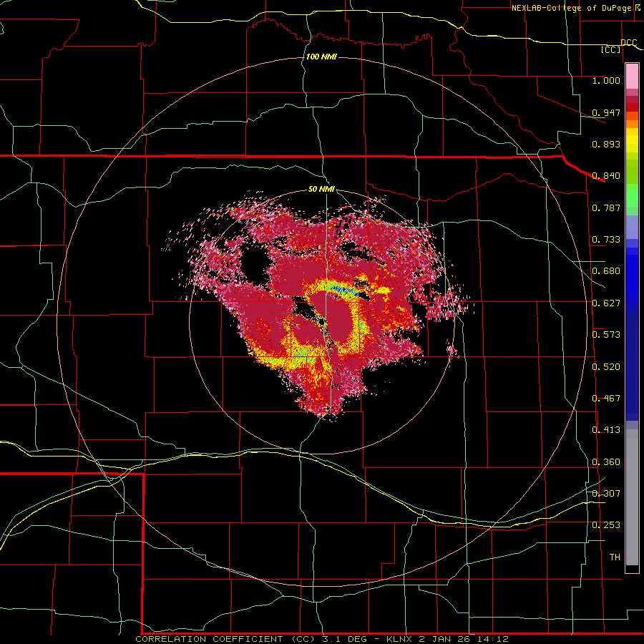Click the 0.307 scale value
Screen dimensions: 644x644
(x=606, y=494)
